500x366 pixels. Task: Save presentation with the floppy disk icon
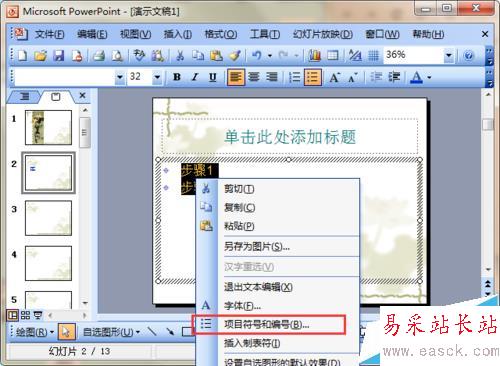59,55
